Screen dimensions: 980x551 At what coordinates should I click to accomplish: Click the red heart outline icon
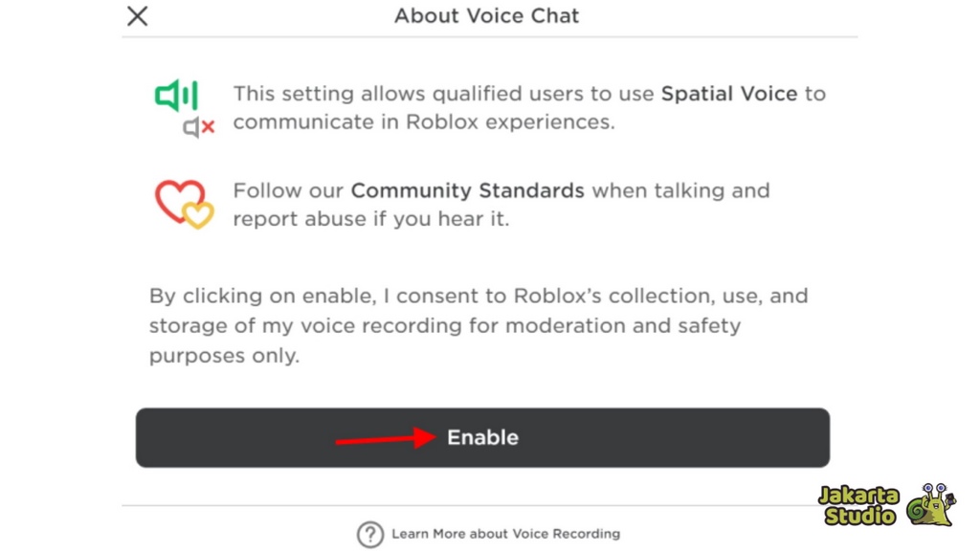(x=178, y=200)
